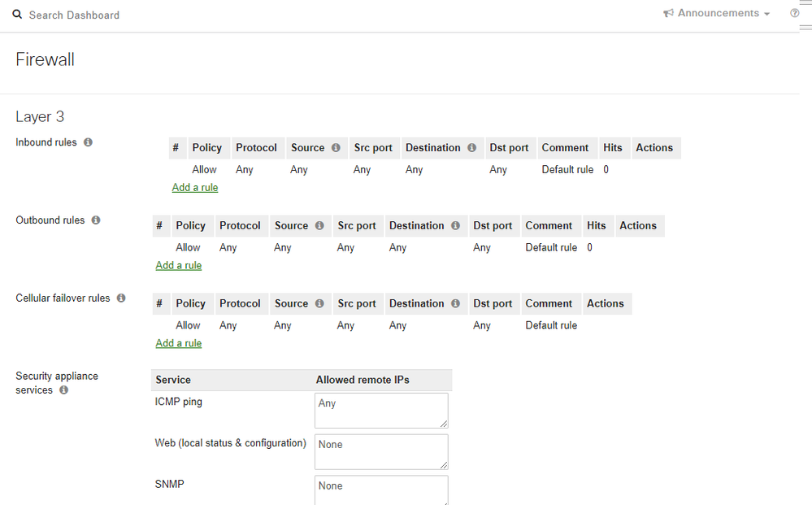Click info icon beside Cellular failover rules

coord(121,298)
